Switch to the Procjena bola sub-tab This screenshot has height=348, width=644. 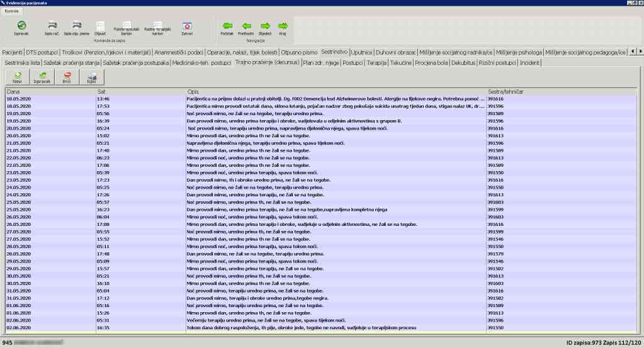[433, 63]
